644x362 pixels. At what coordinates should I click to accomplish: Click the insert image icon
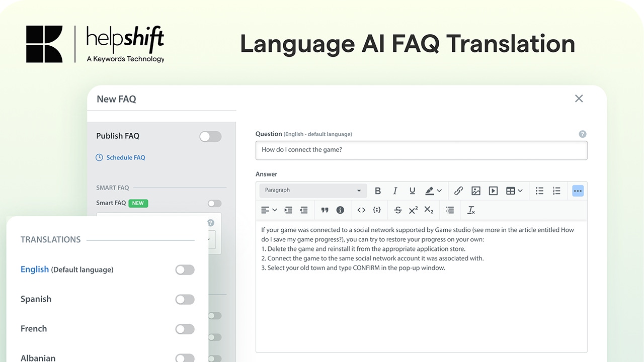pyautogui.click(x=475, y=191)
